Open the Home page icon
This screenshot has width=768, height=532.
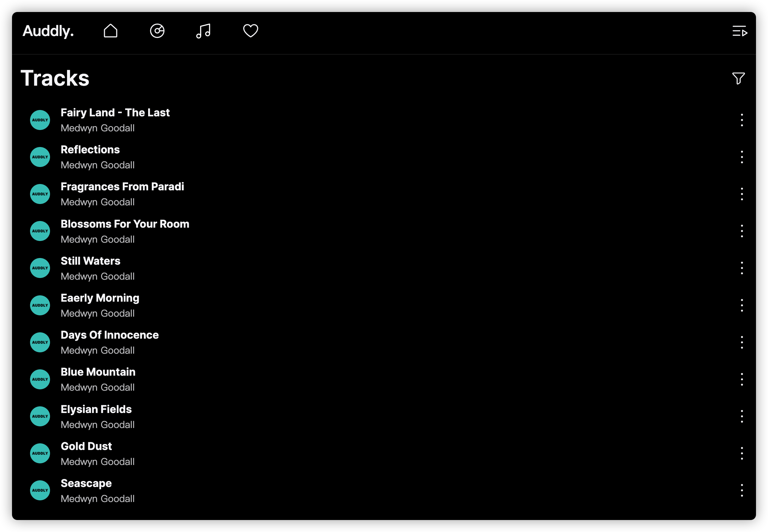pos(110,31)
